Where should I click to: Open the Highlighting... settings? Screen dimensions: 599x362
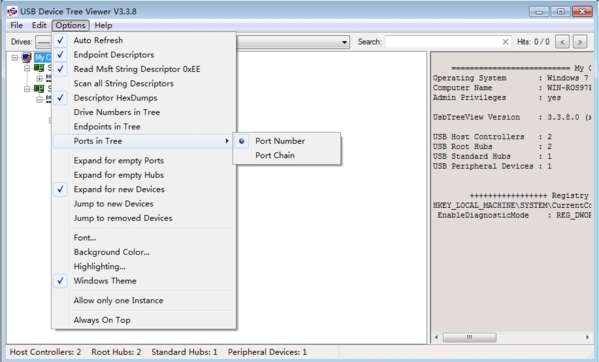click(x=144, y=267)
